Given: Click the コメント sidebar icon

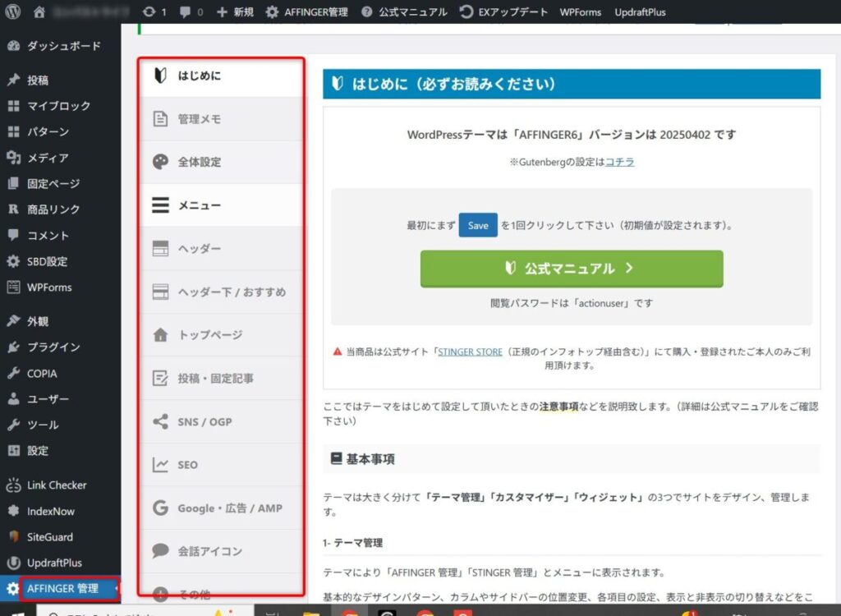Looking at the screenshot, I should (x=13, y=235).
